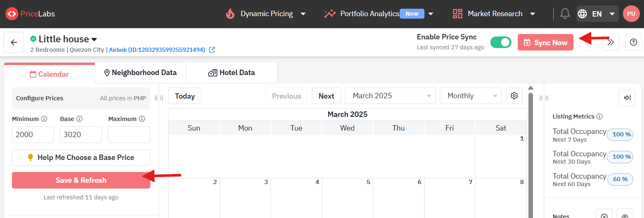Viewport: 644px width, 218px height.
Task: Click the PU user avatar
Action: tap(631, 14)
